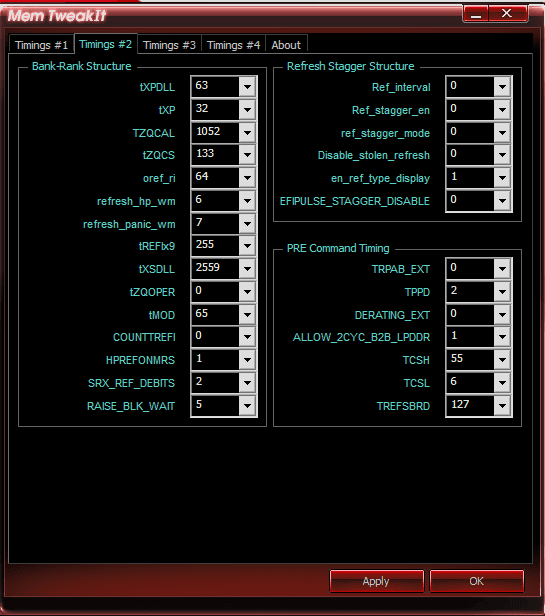Expand the tXPDLL dropdown arrow
This screenshot has height=616, width=545.
pyautogui.click(x=247, y=86)
